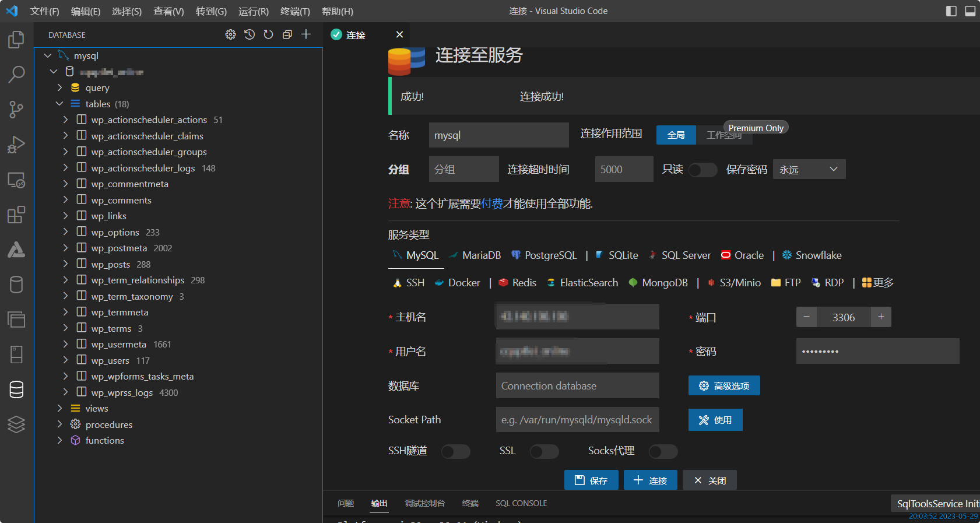Click the 保存 button
The height and width of the screenshot is (523, 980).
[x=591, y=480]
